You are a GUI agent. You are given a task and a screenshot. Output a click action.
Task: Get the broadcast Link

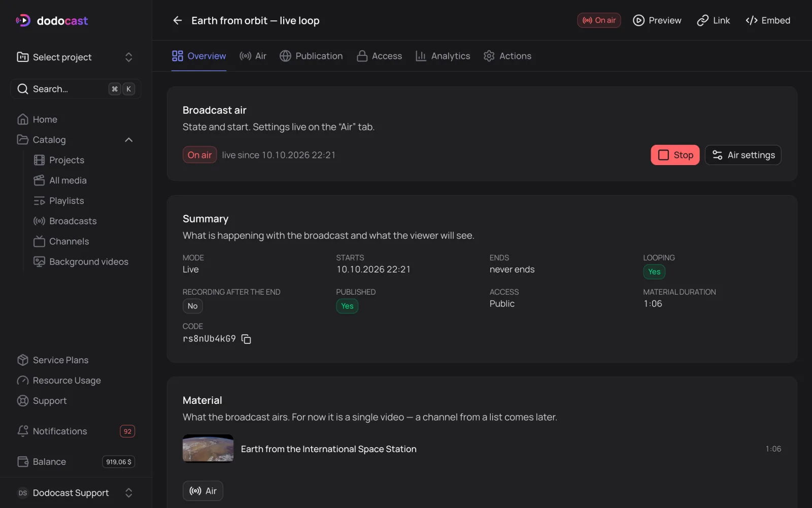click(713, 20)
